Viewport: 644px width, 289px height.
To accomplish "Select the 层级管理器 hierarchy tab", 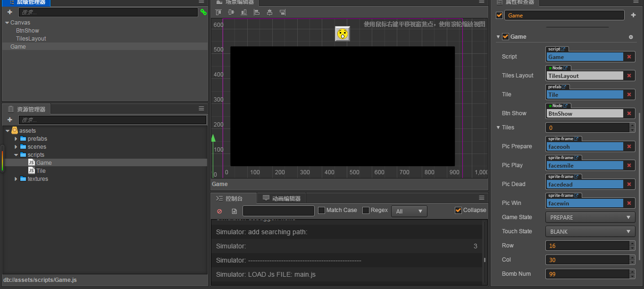I will [x=27, y=2].
